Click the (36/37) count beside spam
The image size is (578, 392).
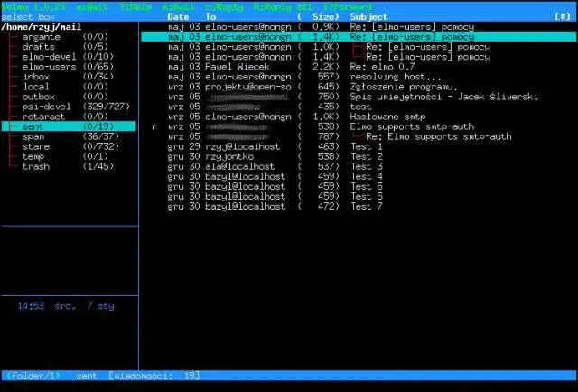[101, 136]
